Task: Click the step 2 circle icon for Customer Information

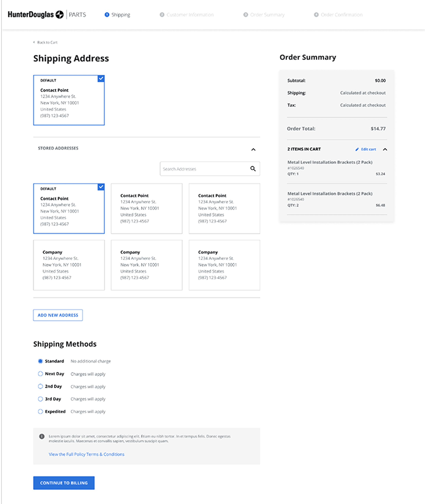Action: (162, 15)
